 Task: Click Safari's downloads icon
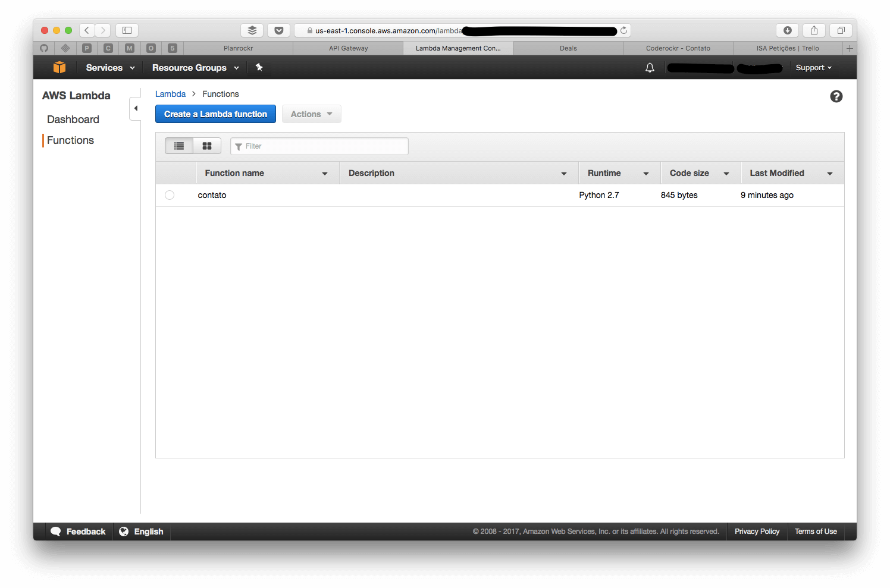(787, 30)
